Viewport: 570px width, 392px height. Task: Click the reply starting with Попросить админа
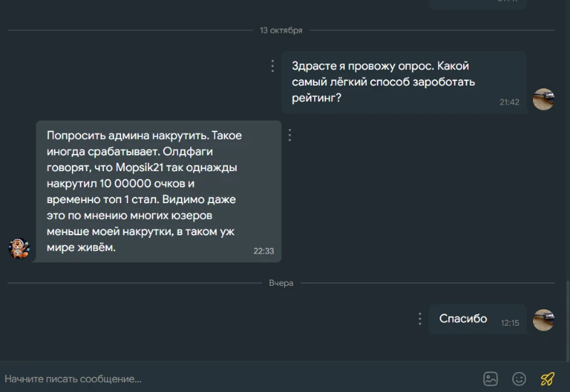145,191
